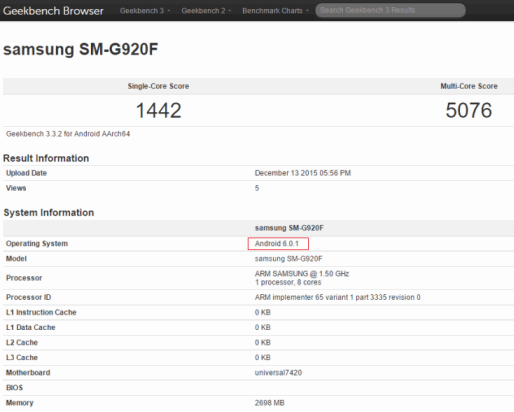Click the Upload Date value December 13 2015
514x412 pixels.
(303, 173)
